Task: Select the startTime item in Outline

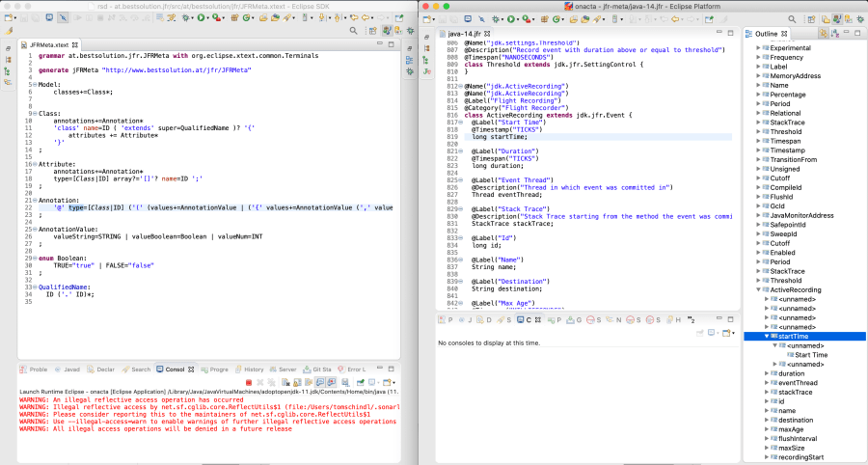Action: pos(793,336)
